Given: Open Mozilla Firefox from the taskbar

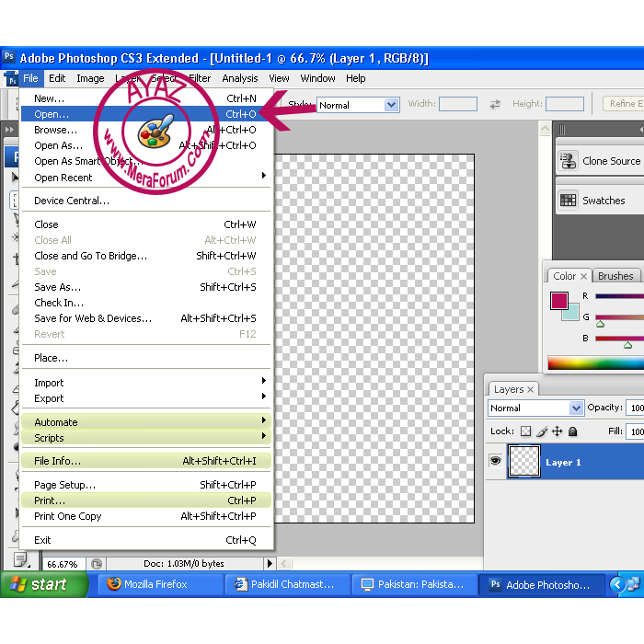Looking at the screenshot, I should tap(160, 584).
